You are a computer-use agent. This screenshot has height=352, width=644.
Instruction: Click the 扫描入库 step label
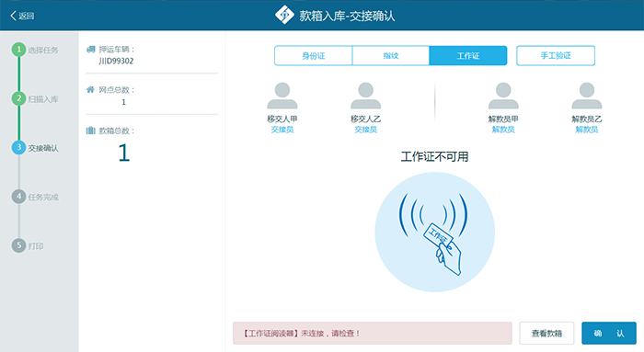coord(43,99)
